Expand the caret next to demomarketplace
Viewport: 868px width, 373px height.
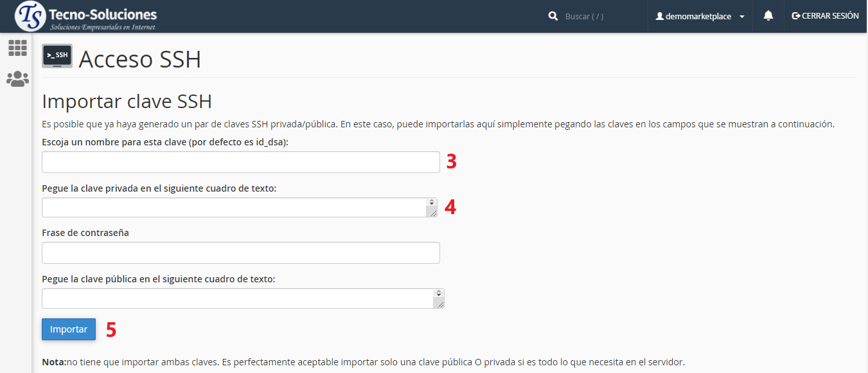[742, 17]
